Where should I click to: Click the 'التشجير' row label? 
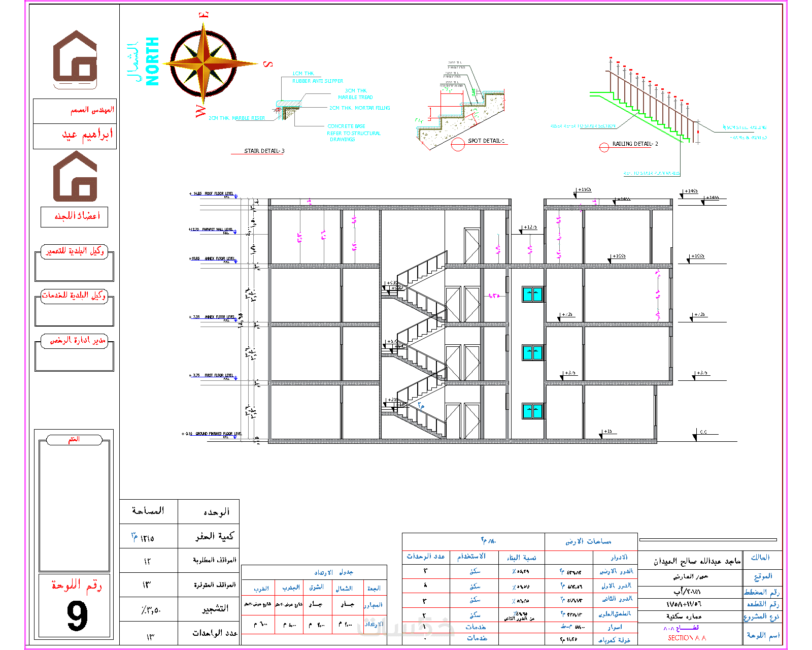coord(215,608)
